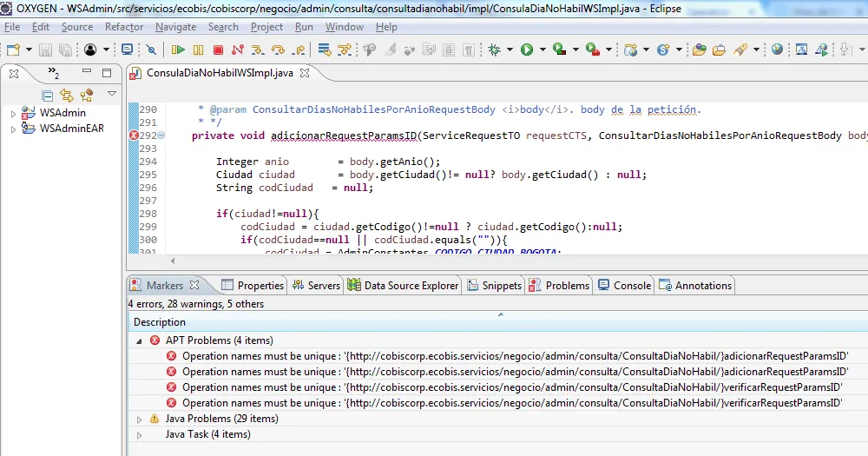Toggle Block Selection Mode icon
Image resolution: width=868 pixels, height=456 pixels.
tap(449, 50)
